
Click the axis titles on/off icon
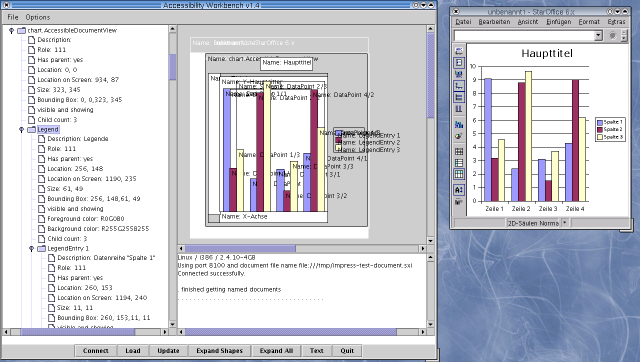(459, 74)
